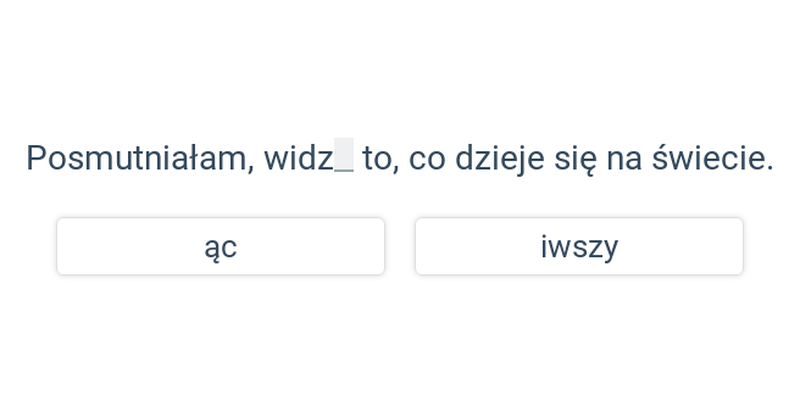The width and height of the screenshot is (800, 400).
Task: Choose the "ąc" answer button
Action: pyautogui.click(x=220, y=246)
